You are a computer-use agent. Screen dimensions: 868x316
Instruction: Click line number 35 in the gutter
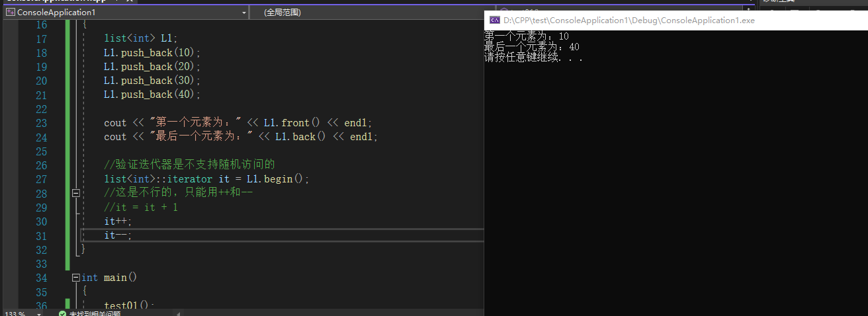point(40,292)
